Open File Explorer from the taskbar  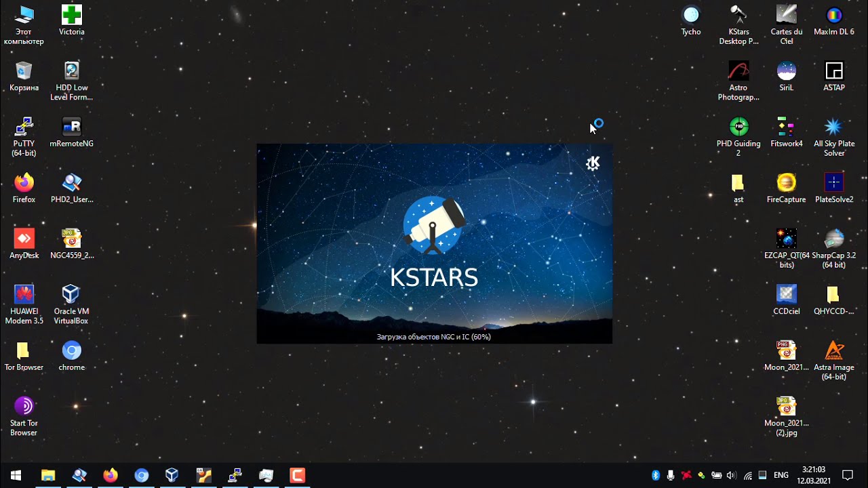(x=47, y=475)
